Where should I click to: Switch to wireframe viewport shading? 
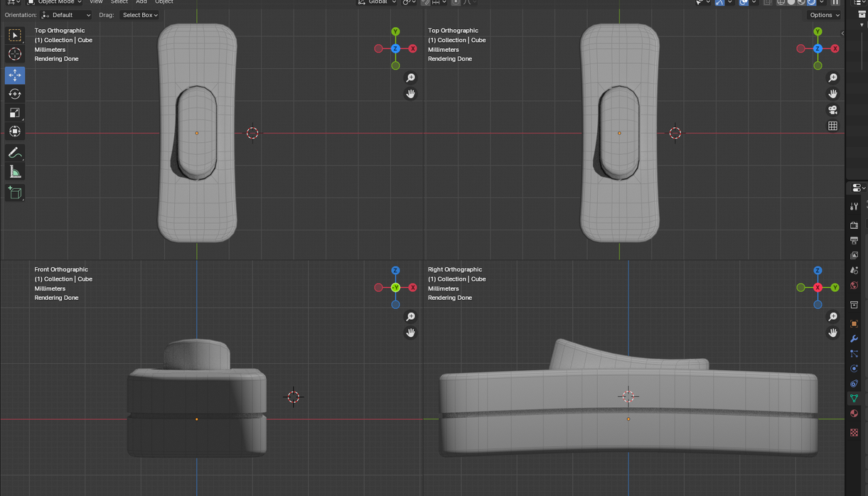(x=780, y=2)
